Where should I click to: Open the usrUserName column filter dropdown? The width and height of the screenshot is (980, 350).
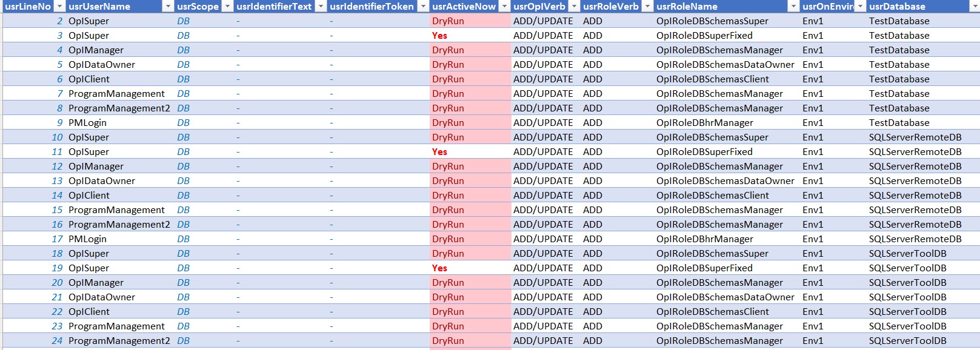click(168, 6)
